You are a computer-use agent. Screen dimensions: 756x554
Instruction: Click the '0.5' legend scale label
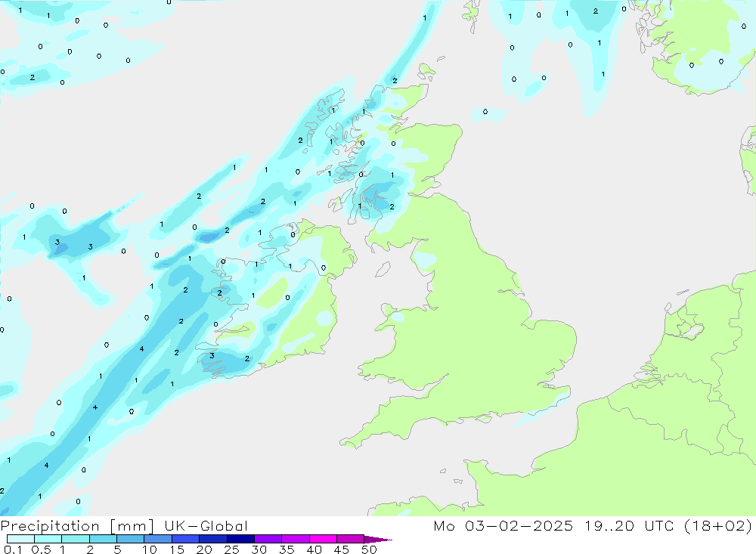coord(41,549)
